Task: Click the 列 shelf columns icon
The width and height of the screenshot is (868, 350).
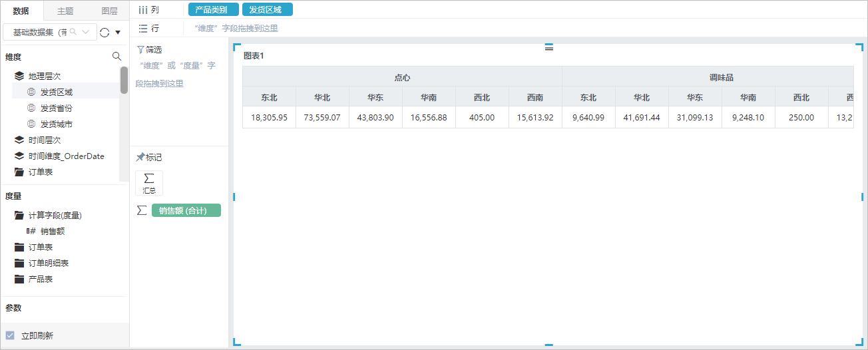Action: [x=142, y=10]
